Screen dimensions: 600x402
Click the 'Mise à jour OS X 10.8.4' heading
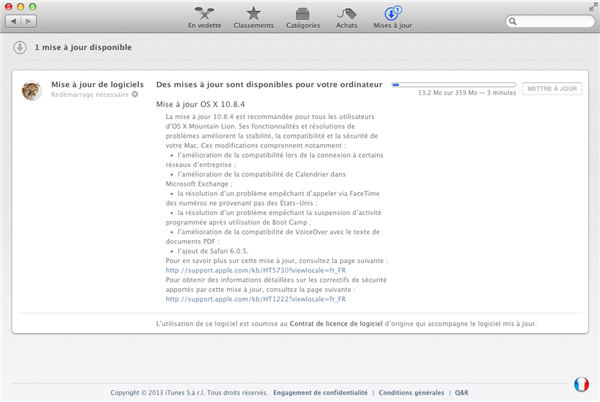click(x=201, y=104)
